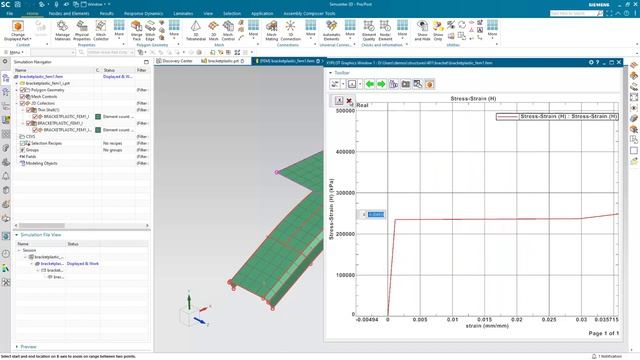Image resolution: width=640 pixels, height=360 pixels.
Task: Open the File menu
Action: [10, 13]
